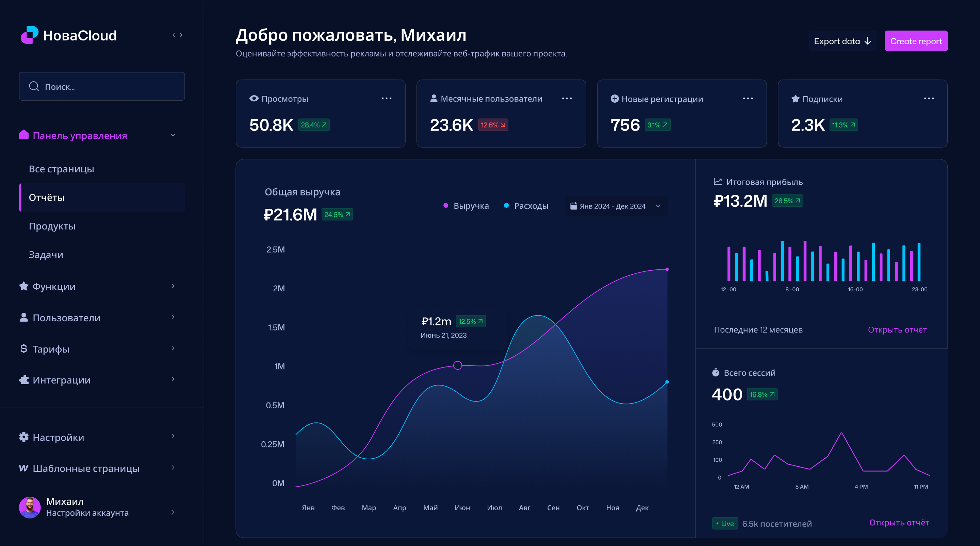Go to Продукты in the sidebar
Screen dimensions: 980x546
(52, 226)
